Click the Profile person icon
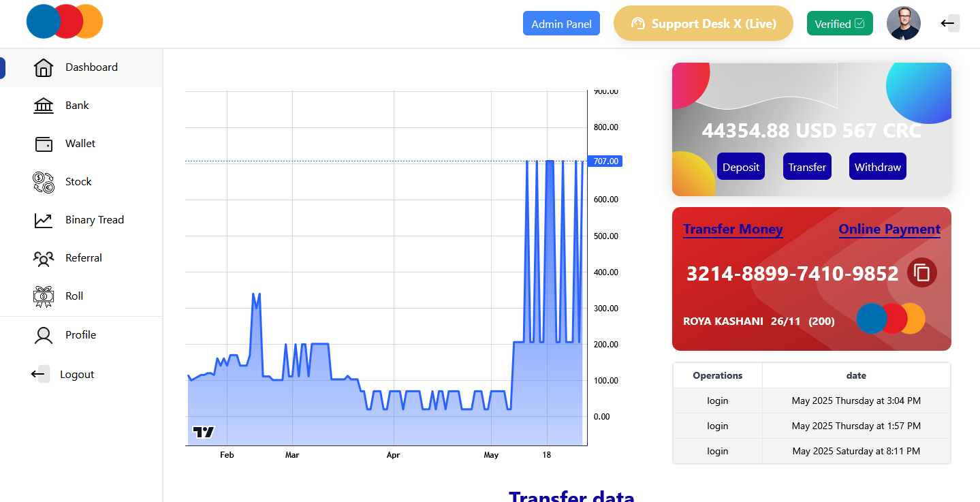 pos(43,334)
